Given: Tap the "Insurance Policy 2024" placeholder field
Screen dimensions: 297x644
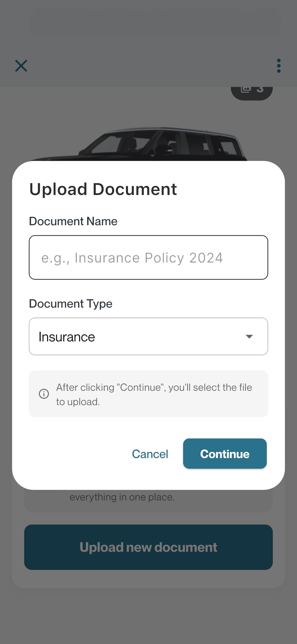Looking at the screenshot, I should [x=149, y=257].
